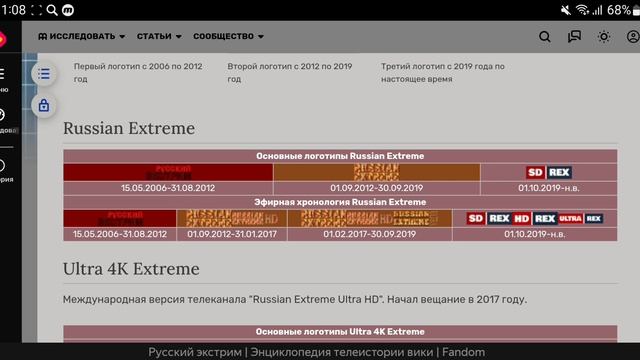Click the status bar screenshot frame icon
This screenshot has width=640, height=360.
36,10
